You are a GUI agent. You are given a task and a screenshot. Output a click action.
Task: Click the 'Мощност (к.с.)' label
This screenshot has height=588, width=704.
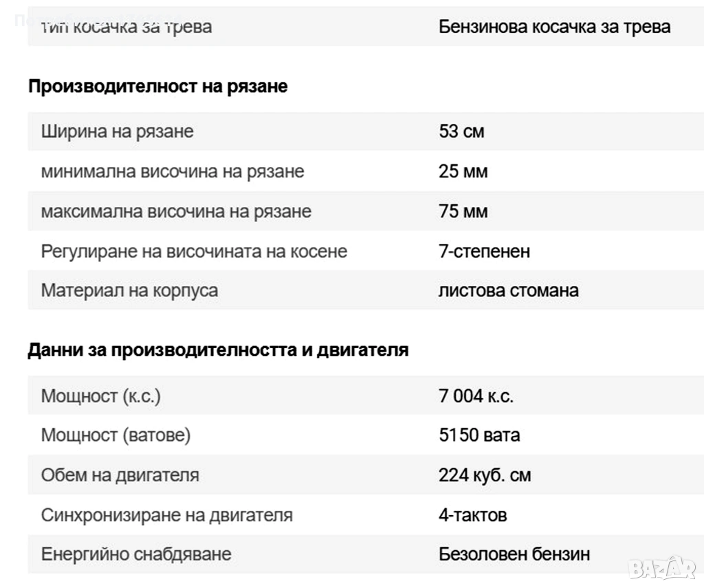100,396
